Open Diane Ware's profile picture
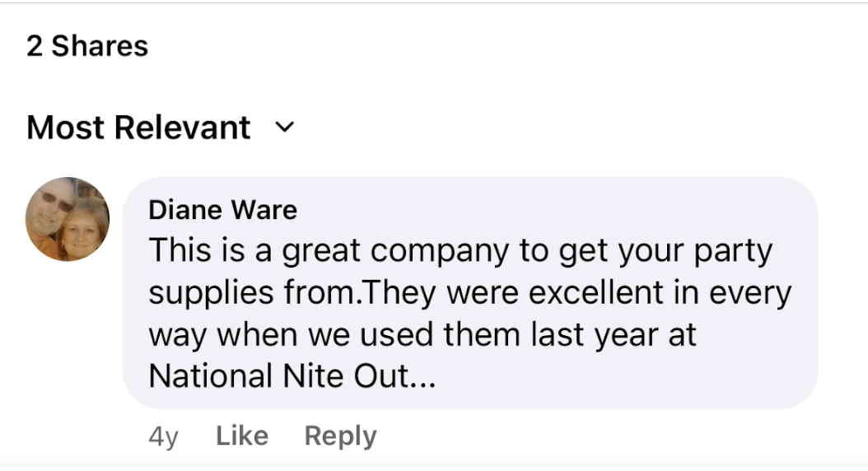Viewport: 868px width, 471px height. (68, 219)
